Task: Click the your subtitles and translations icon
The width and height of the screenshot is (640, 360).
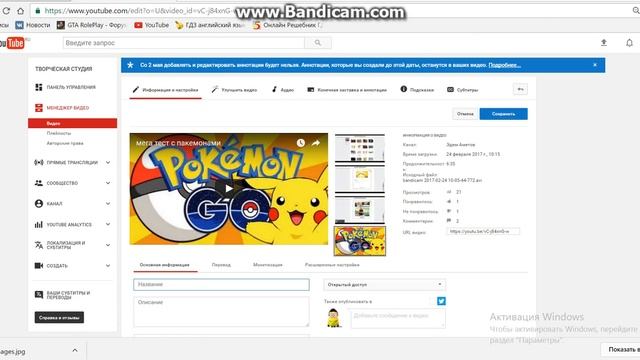Action: (x=39, y=294)
